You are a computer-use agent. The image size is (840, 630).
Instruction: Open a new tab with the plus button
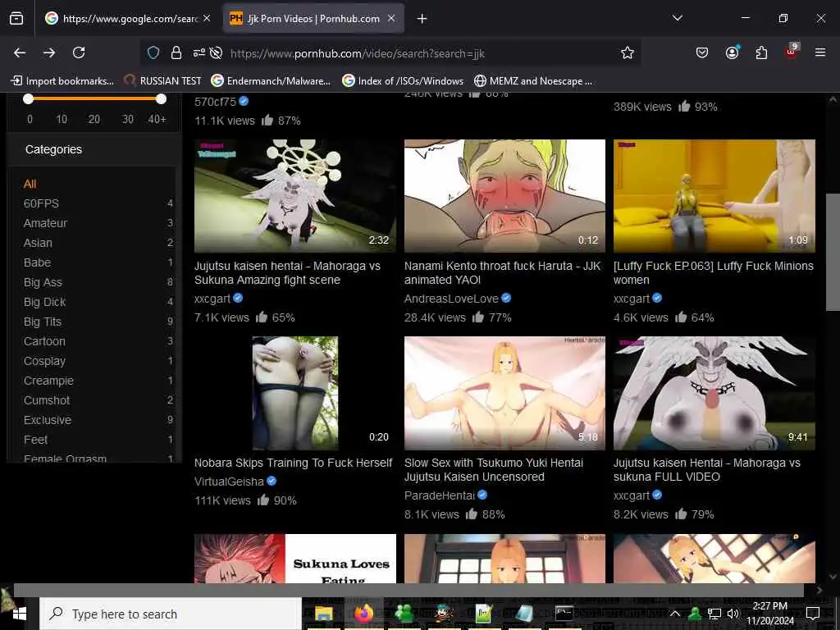(422, 19)
